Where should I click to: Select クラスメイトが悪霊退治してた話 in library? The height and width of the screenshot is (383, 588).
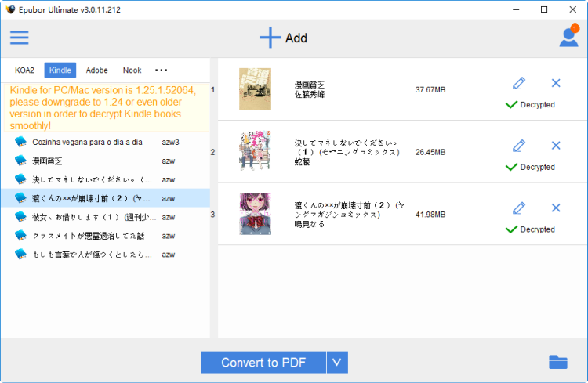coord(106,236)
